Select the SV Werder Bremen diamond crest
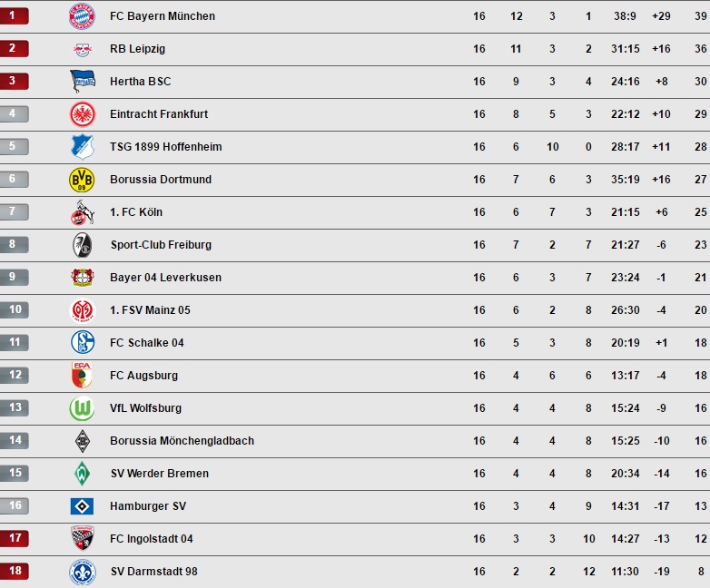 pos(82,474)
